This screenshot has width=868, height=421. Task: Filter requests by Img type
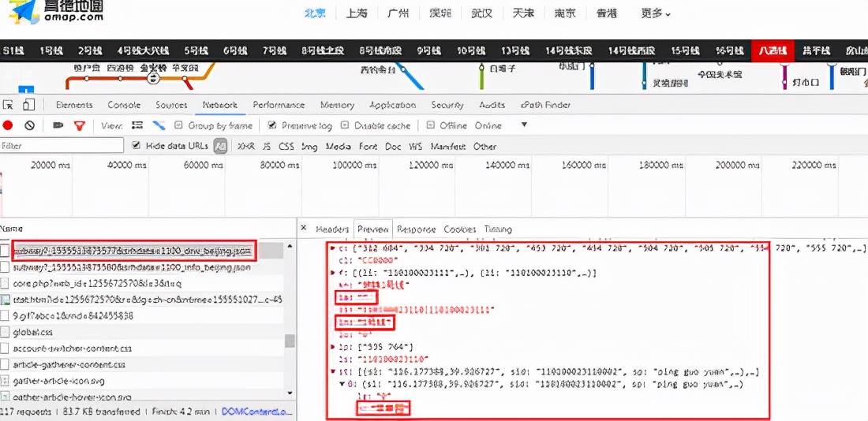tap(309, 146)
